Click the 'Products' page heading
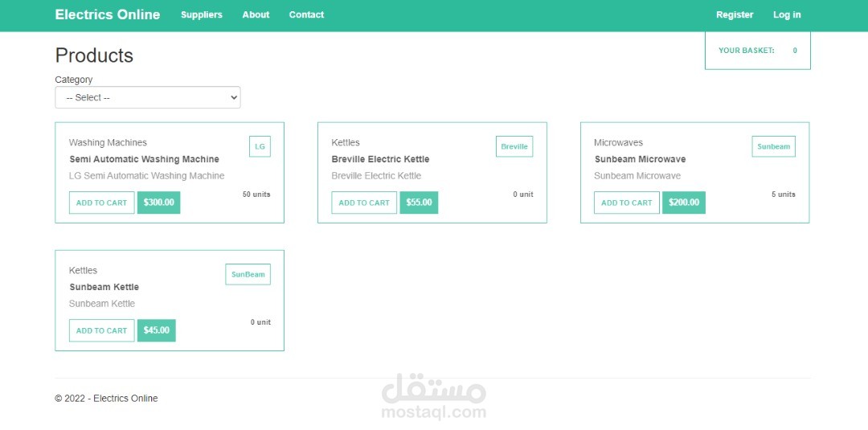This screenshot has height=430, width=868. [94, 55]
